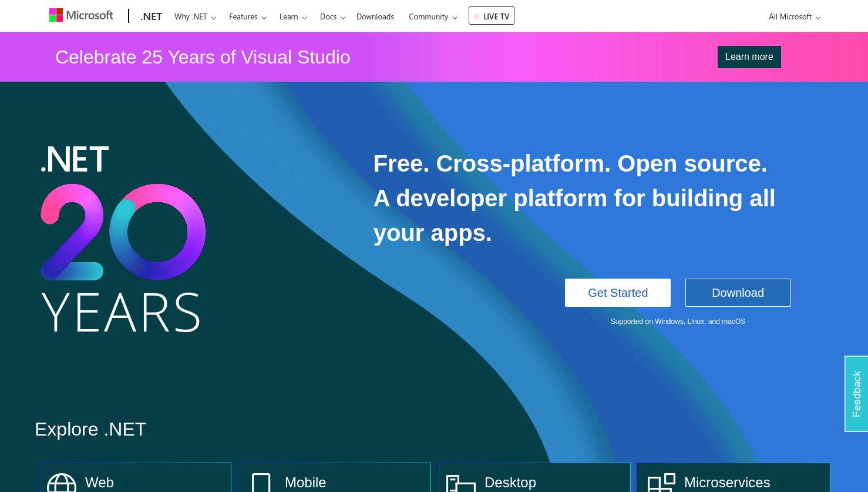Open the Learn dropdown menu
Image resolution: width=868 pixels, height=492 pixels.
coord(293,16)
